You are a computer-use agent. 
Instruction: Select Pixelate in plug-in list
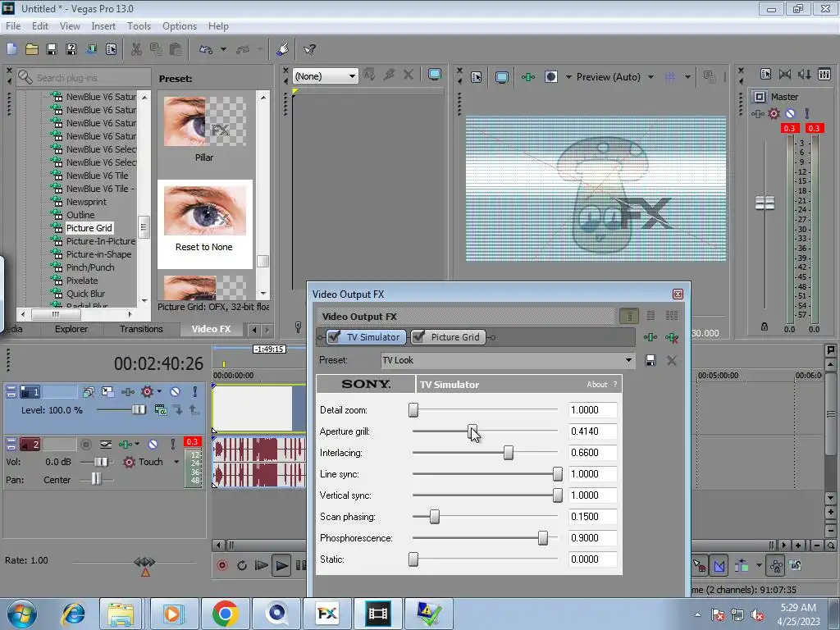click(x=82, y=281)
